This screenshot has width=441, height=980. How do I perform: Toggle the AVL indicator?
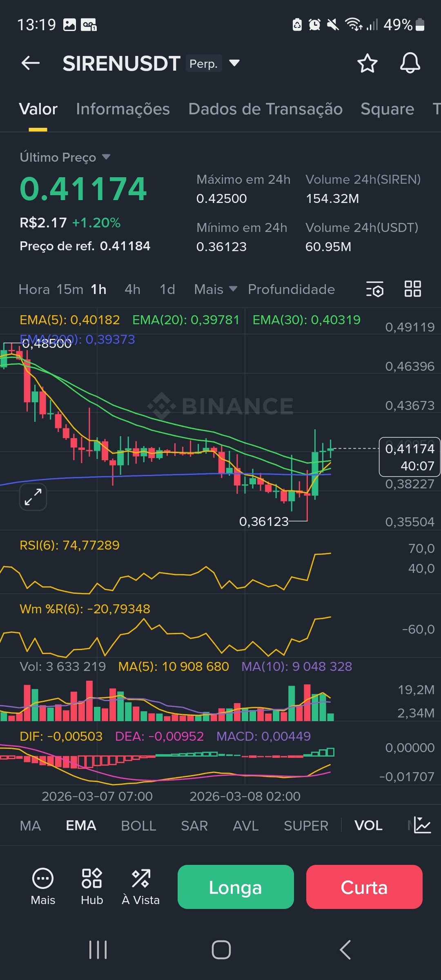(245, 826)
